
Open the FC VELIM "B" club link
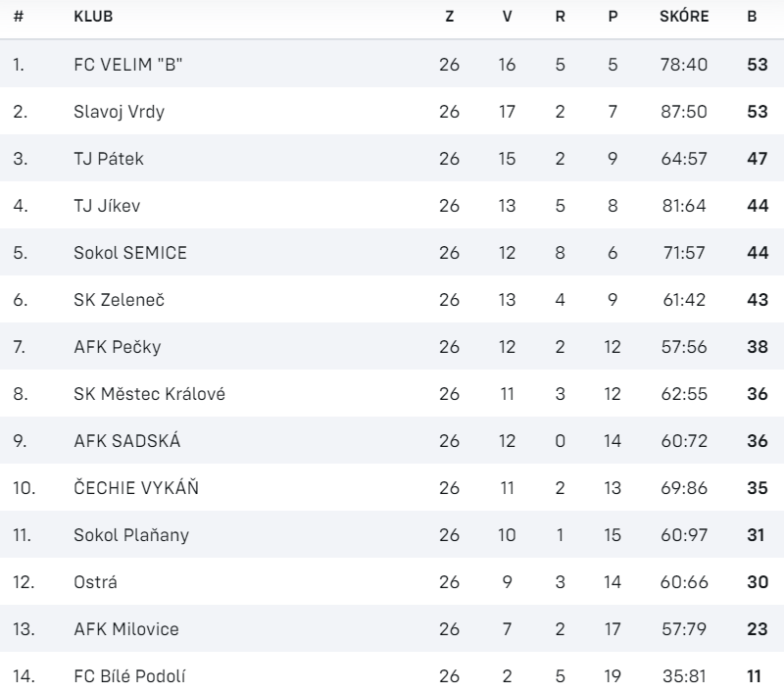128,65
